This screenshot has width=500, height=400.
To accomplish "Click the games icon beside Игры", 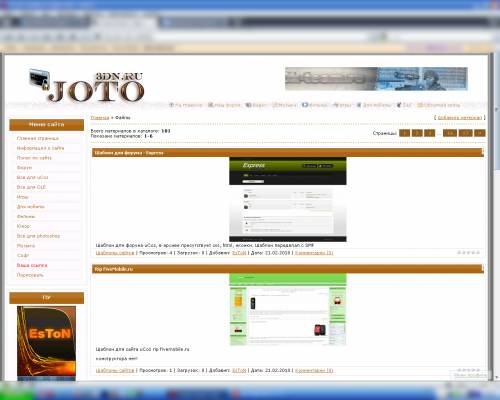I will click(x=336, y=105).
